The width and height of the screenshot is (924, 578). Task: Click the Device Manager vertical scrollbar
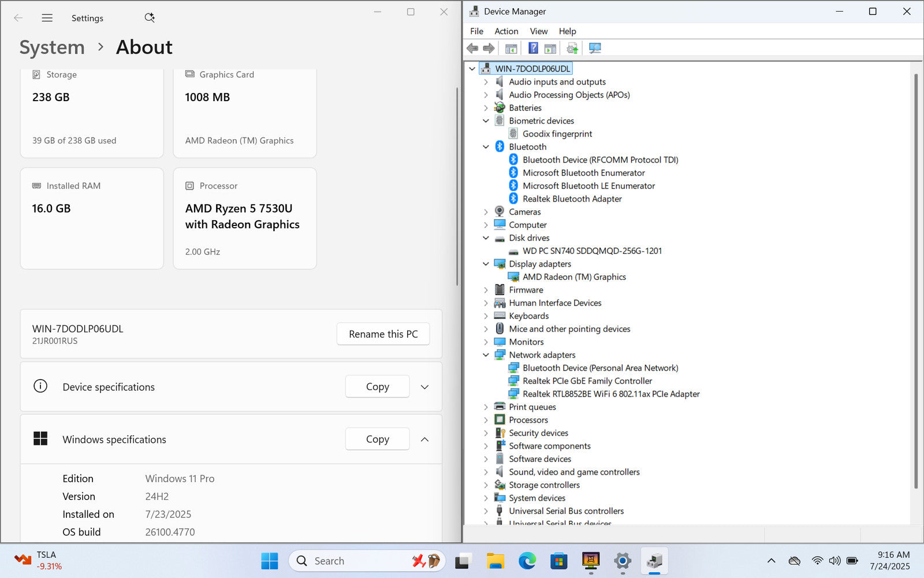[915, 277]
